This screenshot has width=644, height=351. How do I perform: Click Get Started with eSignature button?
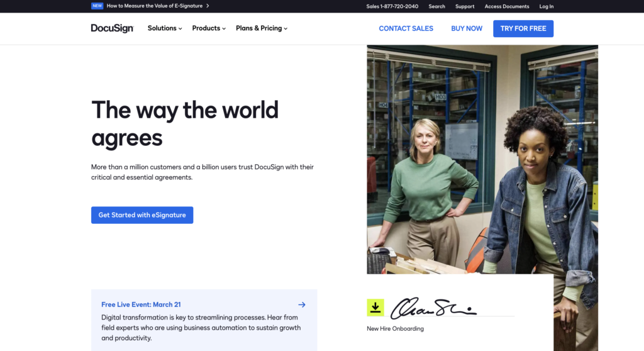click(142, 215)
